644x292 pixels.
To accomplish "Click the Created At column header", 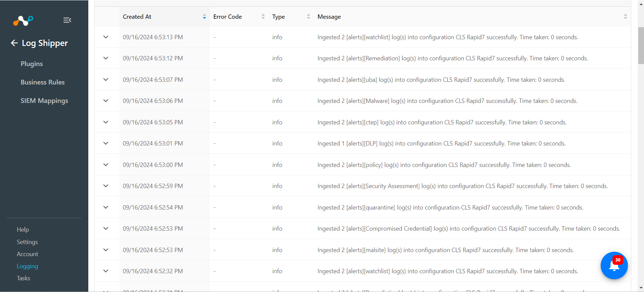I will (137, 17).
